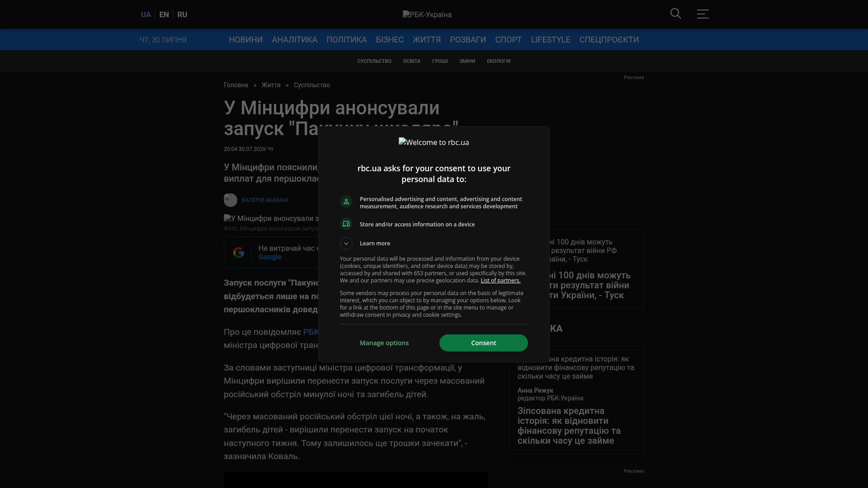Select the ГРОШІ subcategory

[x=440, y=61]
